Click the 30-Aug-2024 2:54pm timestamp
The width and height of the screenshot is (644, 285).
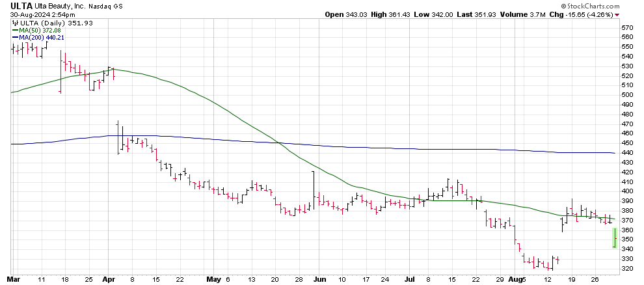(x=39, y=14)
